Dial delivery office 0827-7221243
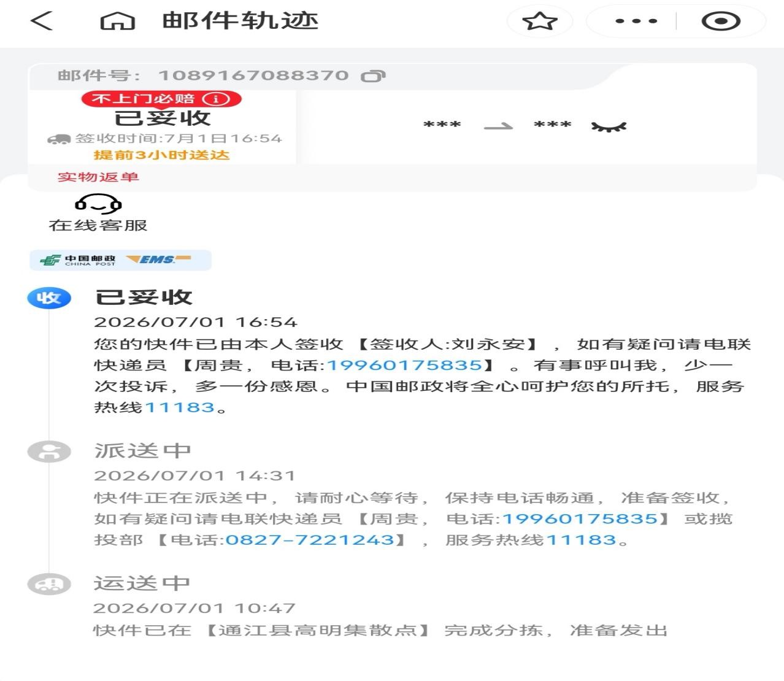The height and width of the screenshot is (681, 784). (310, 541)
